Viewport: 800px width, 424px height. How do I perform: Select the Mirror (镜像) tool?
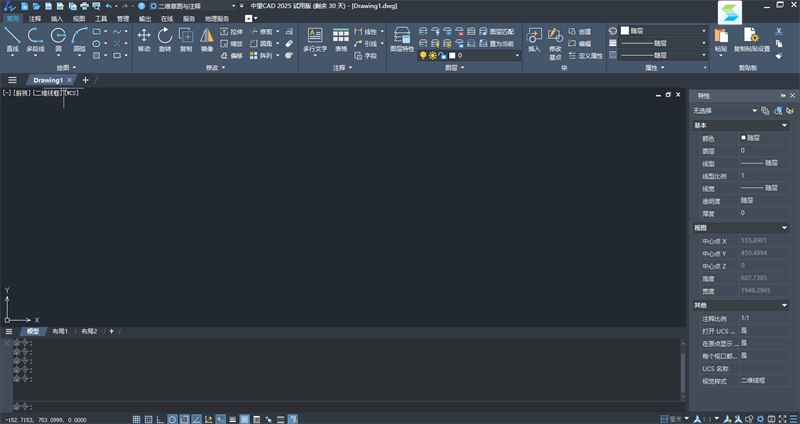click(x=207, y=38)
